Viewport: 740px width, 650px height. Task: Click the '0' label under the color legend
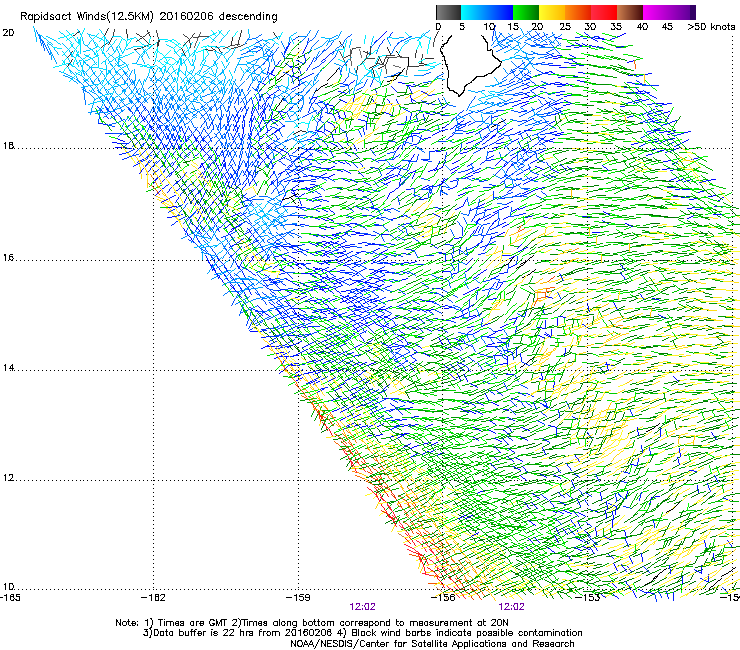click(x=438, y=27)
